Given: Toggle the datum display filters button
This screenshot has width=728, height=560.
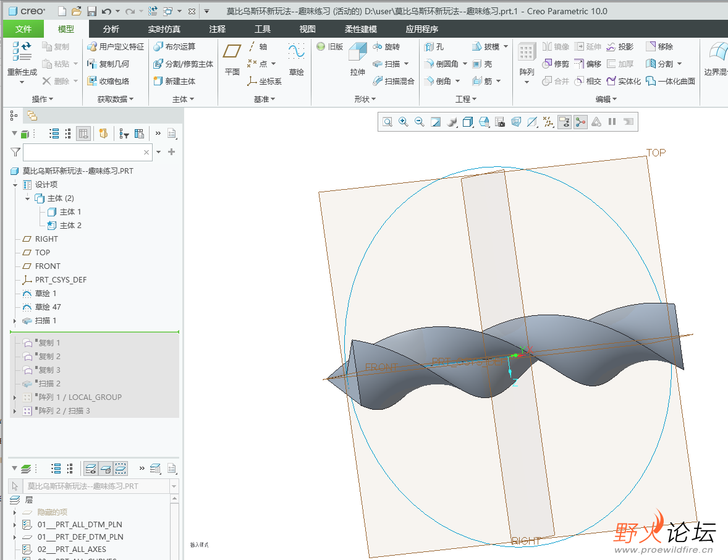Looking at the screenshot, I should 548,122.
